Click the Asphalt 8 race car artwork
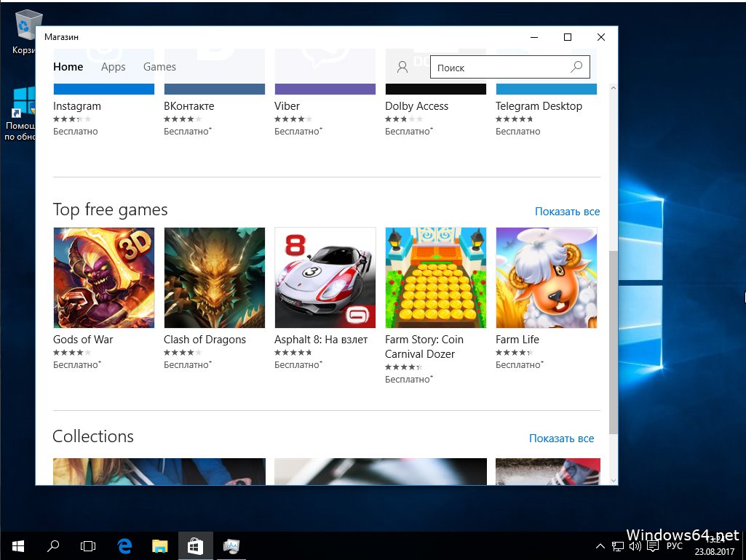746x560 pixels. (325, 278)
